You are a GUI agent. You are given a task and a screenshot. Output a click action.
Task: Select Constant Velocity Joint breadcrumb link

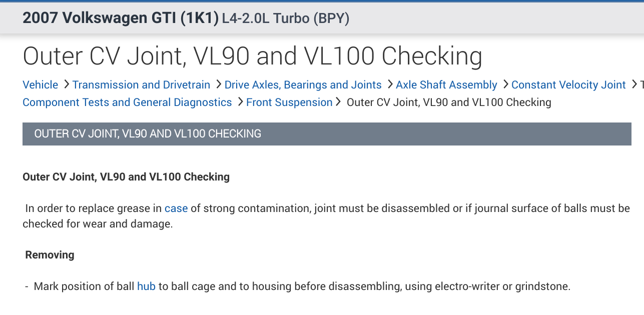568,85
